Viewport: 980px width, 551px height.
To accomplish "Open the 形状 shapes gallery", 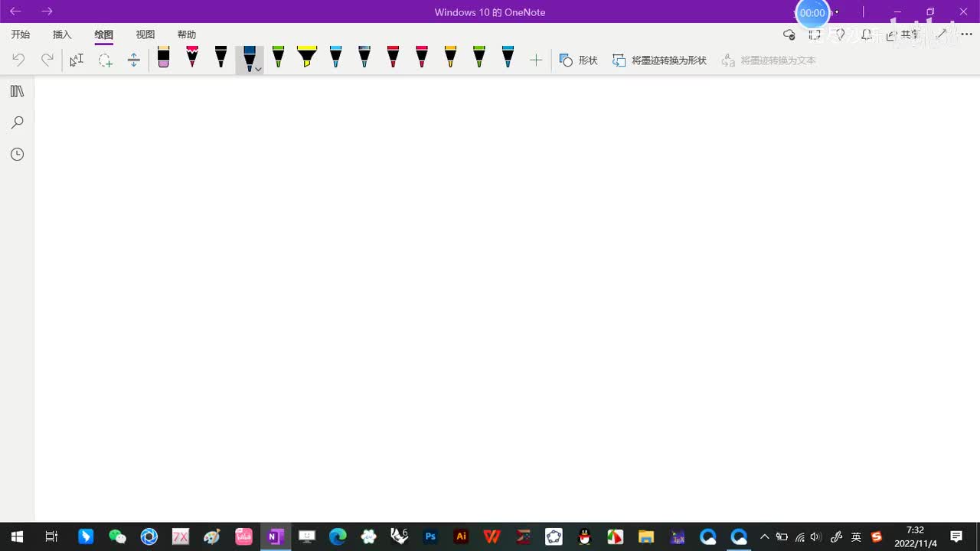I will [579, 60].
